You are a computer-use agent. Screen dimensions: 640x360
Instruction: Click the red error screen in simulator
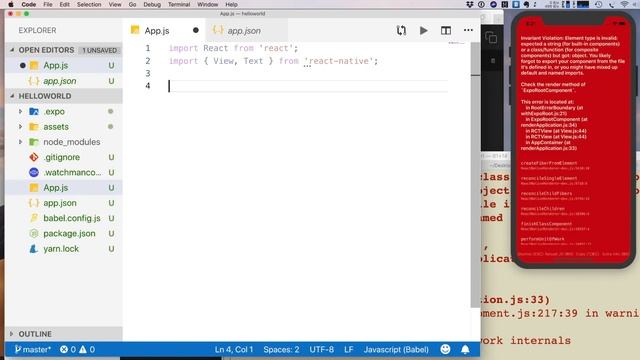[573, 141]
